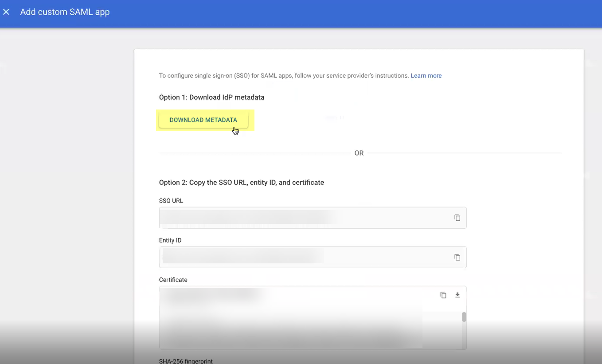Click the Download Metadata button
The height and width of the screenshot is (364, 602).
(203, 120)
